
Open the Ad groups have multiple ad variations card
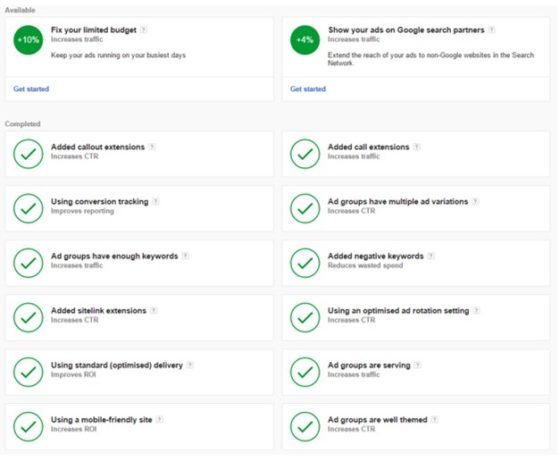pos(416,209)
